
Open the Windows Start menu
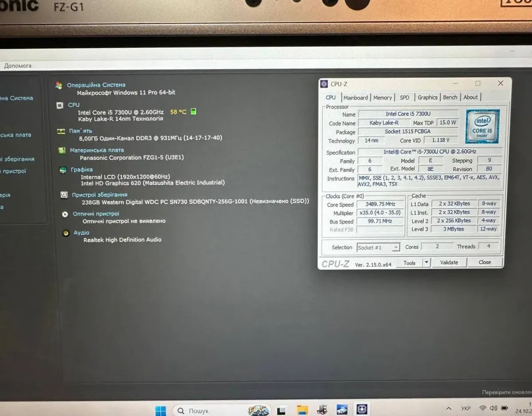[160, 410]
